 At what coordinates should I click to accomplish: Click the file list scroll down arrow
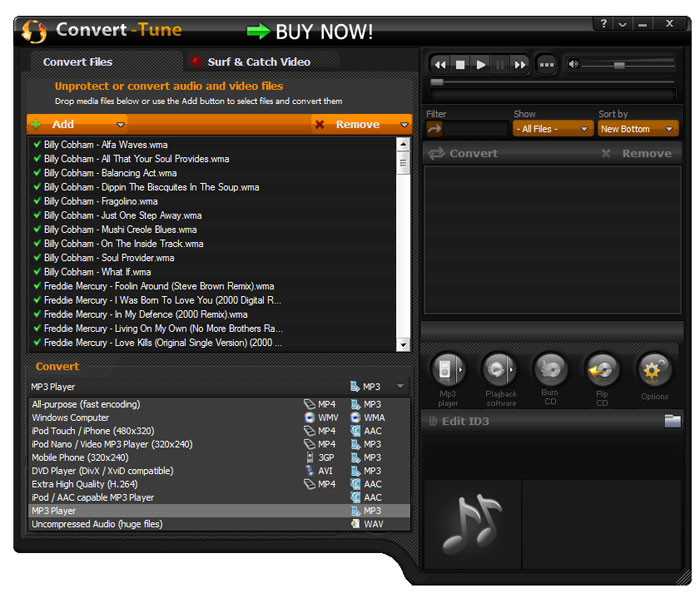[x=403, y=345]
